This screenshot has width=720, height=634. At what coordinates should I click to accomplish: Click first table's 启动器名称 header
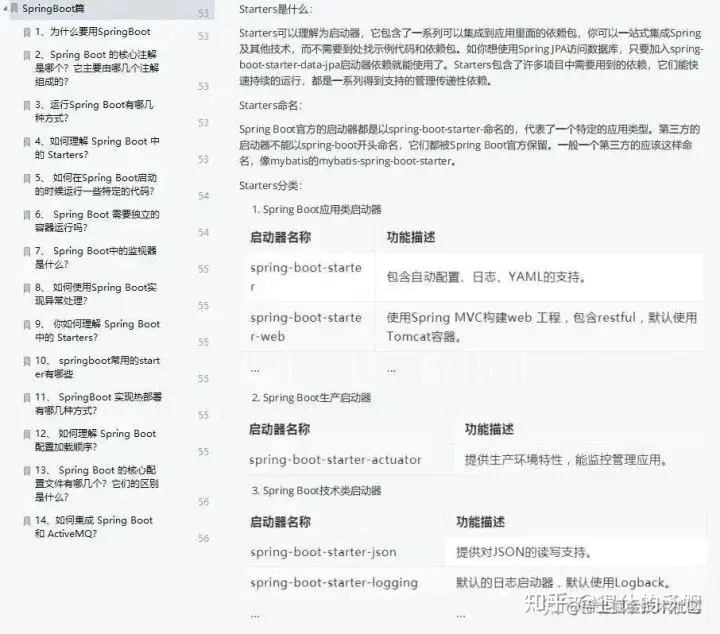281,237
